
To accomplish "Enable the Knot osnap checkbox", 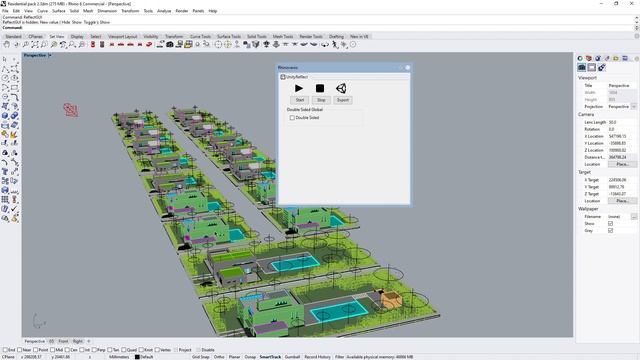I will point(141,350).
